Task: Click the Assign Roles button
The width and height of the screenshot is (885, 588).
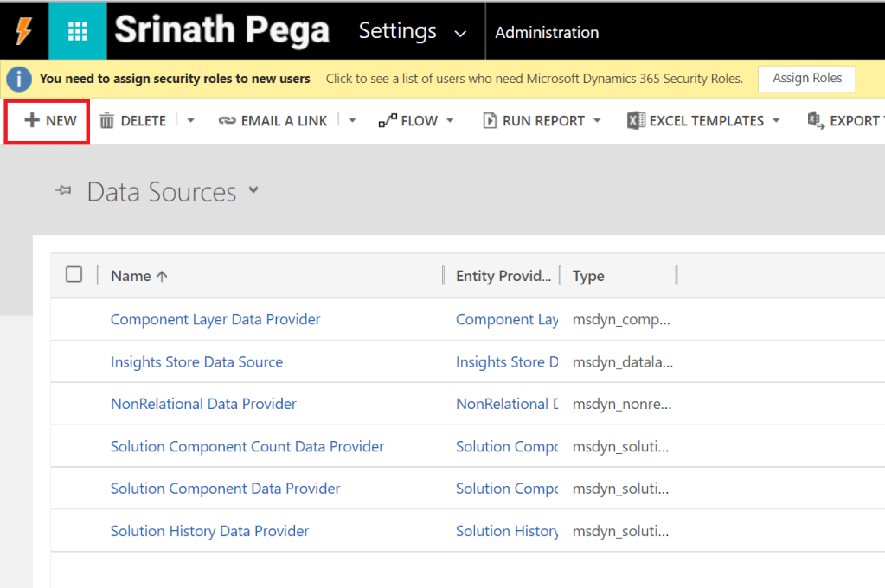Action: (x=806, y=79)
